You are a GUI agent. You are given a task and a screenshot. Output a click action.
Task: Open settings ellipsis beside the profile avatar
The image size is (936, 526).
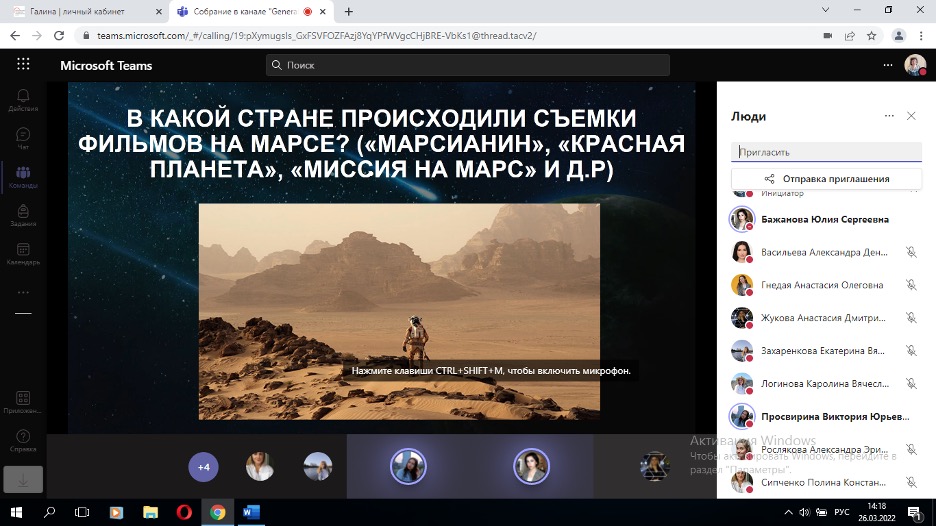887,65
